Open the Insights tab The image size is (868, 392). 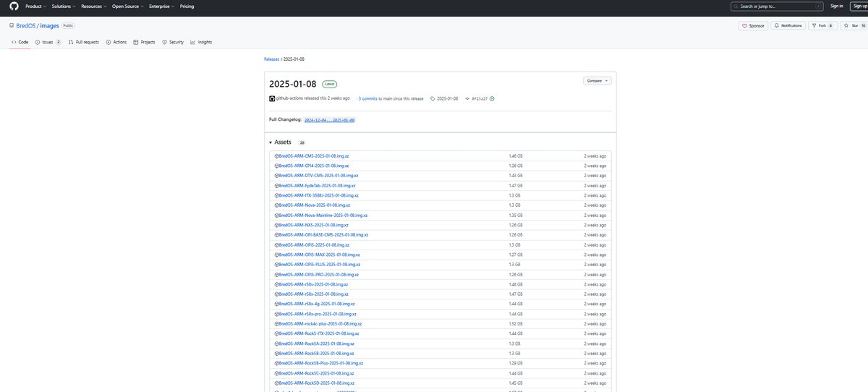[201, 42]
